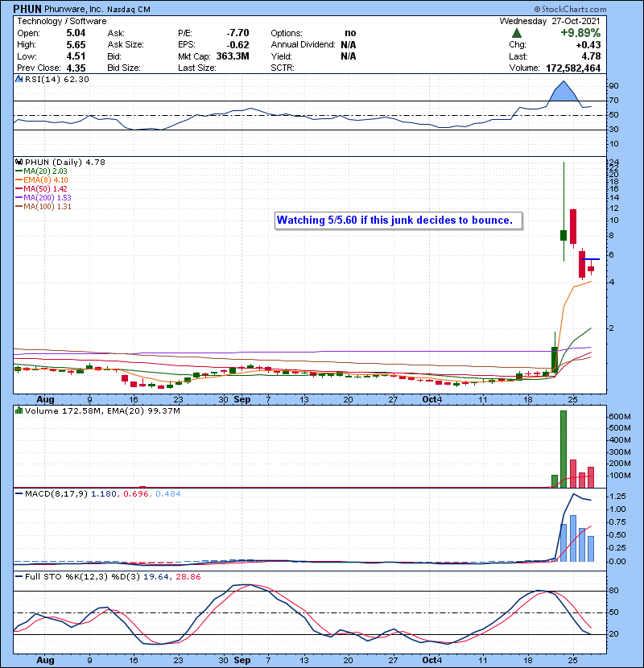Click the 24 label on the price axis
644x668 pixels.
pos(613,163)
